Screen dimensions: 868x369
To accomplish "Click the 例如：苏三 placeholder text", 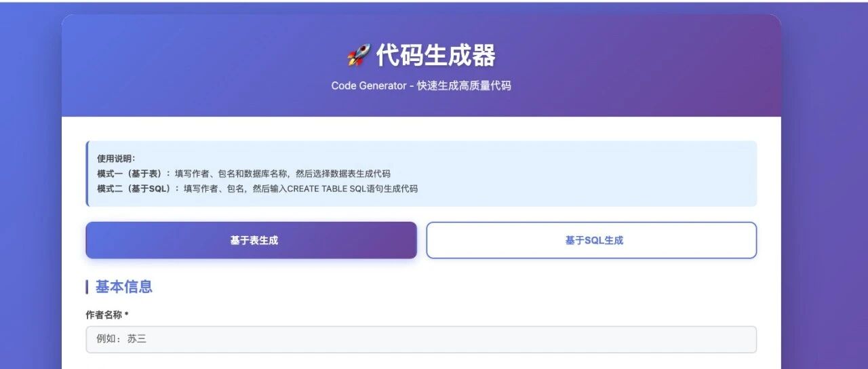I will tap(121, 339).
